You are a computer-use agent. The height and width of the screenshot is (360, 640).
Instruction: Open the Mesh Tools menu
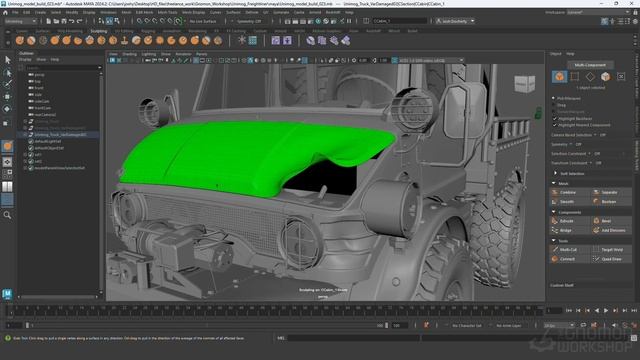(x=167, y=13)
